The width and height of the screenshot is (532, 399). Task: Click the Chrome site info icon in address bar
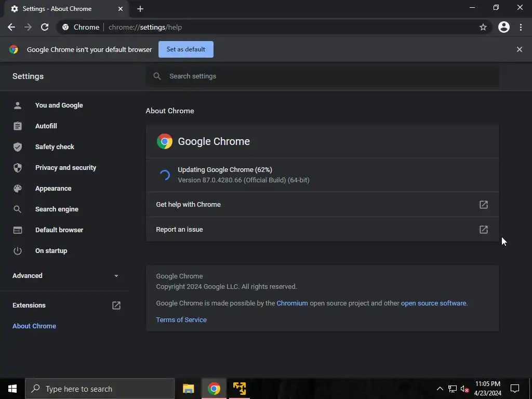tap(65, 27)
